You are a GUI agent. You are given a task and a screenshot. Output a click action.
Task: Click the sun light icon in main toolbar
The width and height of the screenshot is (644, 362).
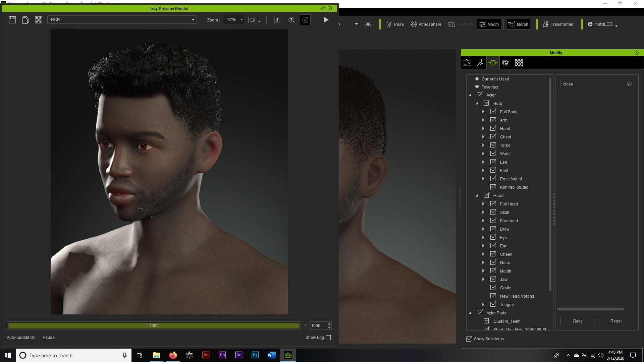(368, 24)
